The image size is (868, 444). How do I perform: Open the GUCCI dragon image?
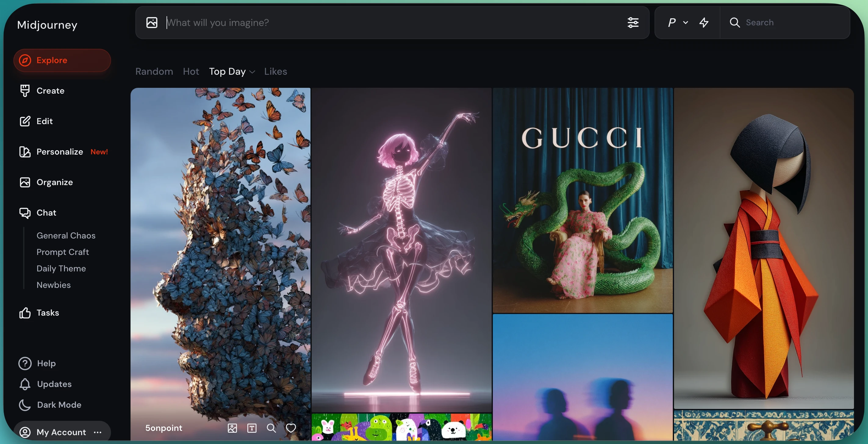pos(583,200)
